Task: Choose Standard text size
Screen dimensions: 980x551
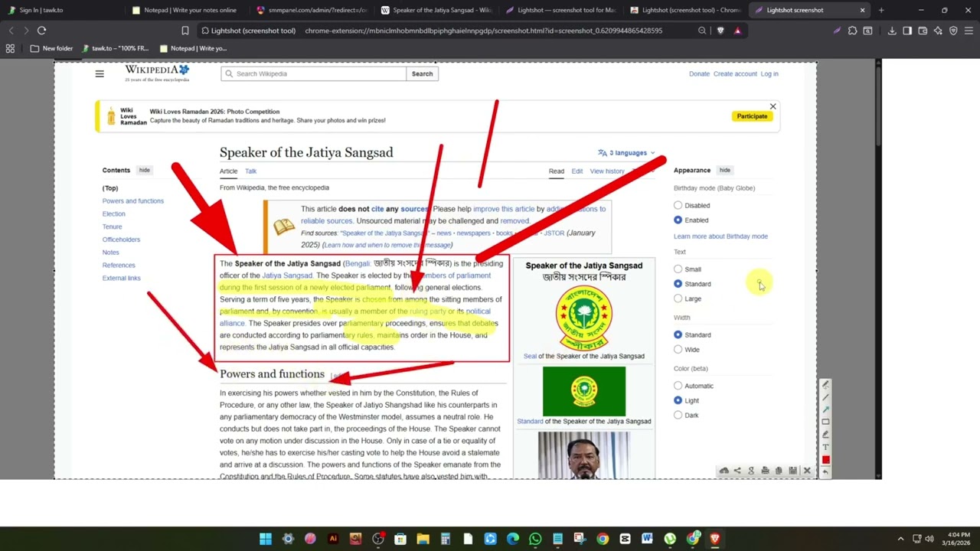Action: click(678, 284)
